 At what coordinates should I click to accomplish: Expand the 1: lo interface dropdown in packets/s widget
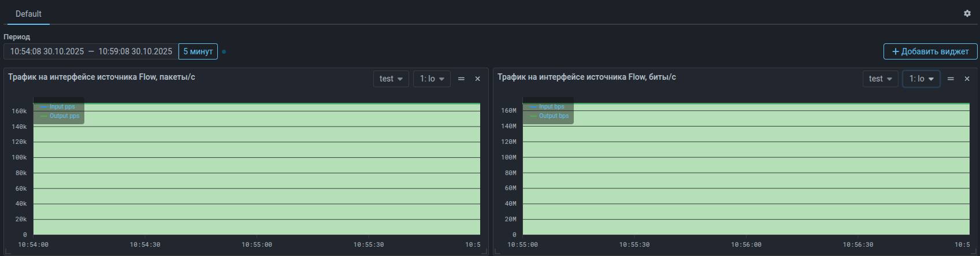point(432,79)
